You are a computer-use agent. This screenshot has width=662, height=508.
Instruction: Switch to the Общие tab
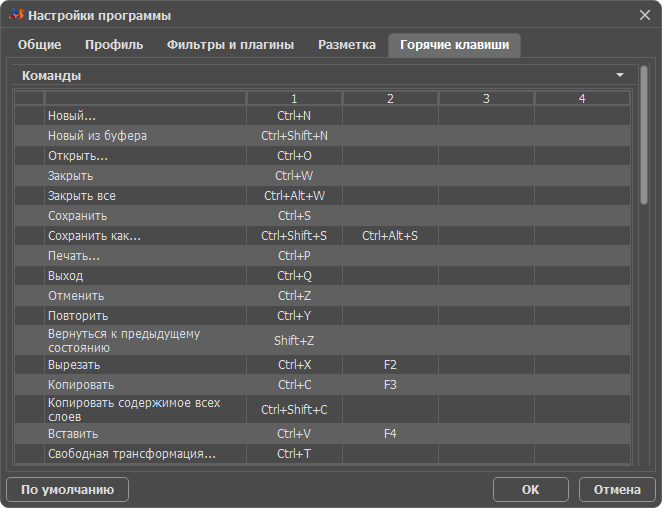(39, 45)
